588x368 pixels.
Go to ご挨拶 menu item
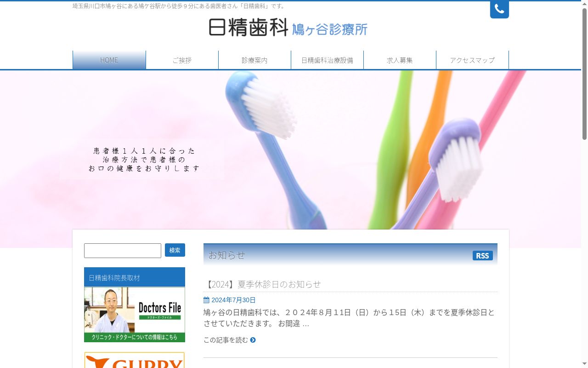pyautogui.click(x=182, y=60)
